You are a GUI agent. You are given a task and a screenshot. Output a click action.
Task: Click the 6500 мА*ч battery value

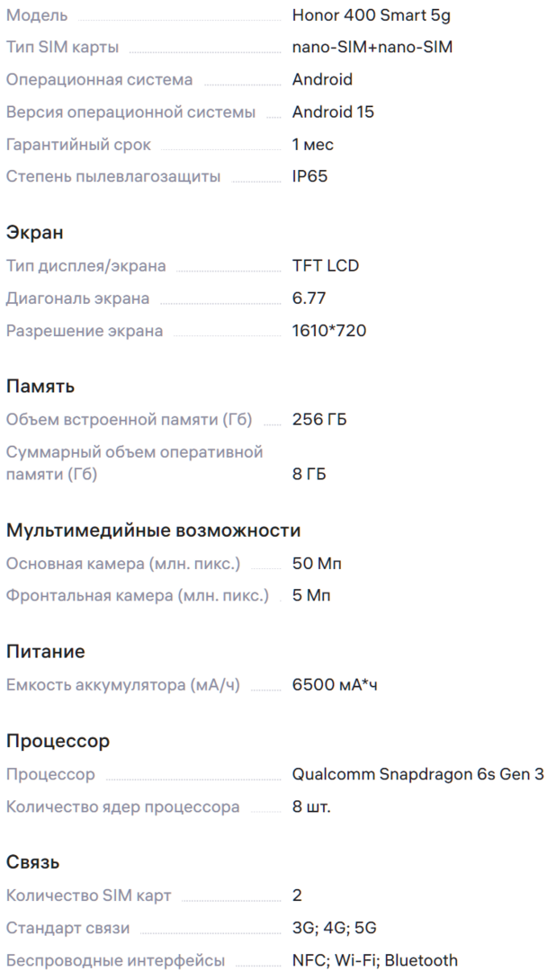[335, 686]
